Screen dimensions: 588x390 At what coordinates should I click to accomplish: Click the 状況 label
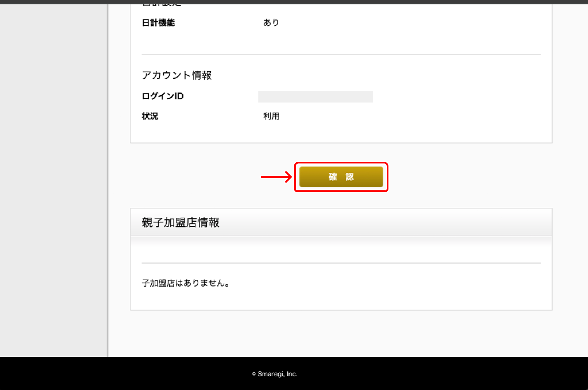[x=150, y=116]
